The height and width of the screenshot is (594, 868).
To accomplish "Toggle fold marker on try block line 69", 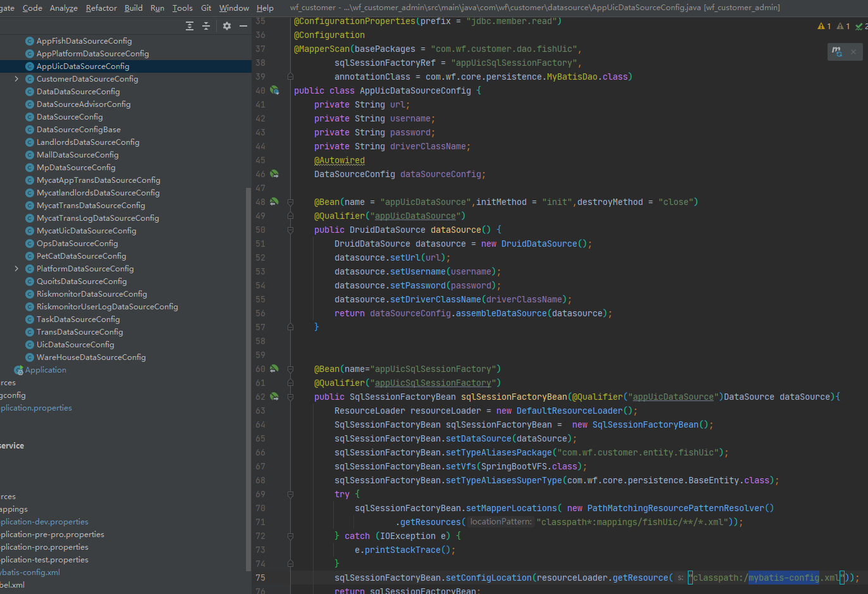I will pyautogui.click(x=291, y=494).
